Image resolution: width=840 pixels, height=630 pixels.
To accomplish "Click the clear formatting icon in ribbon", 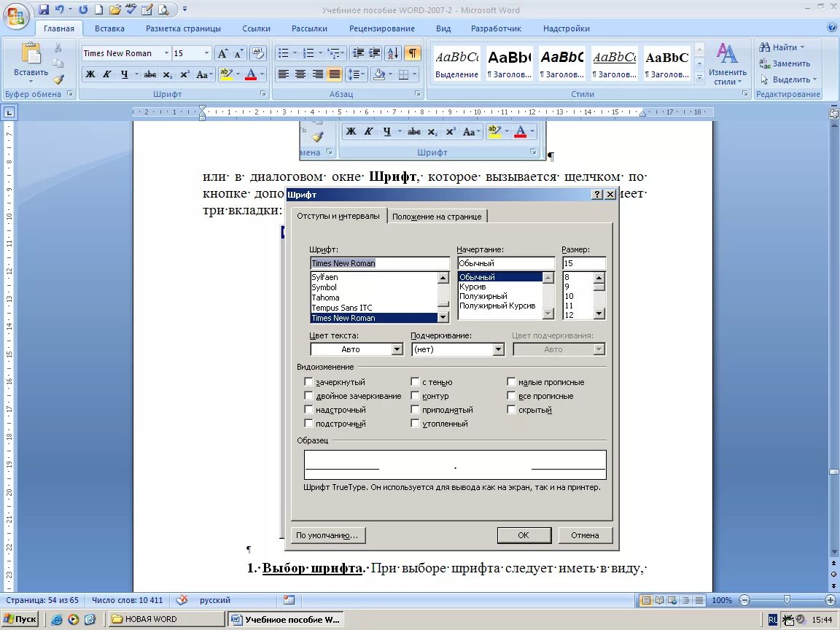I will [x=258, y=53].
